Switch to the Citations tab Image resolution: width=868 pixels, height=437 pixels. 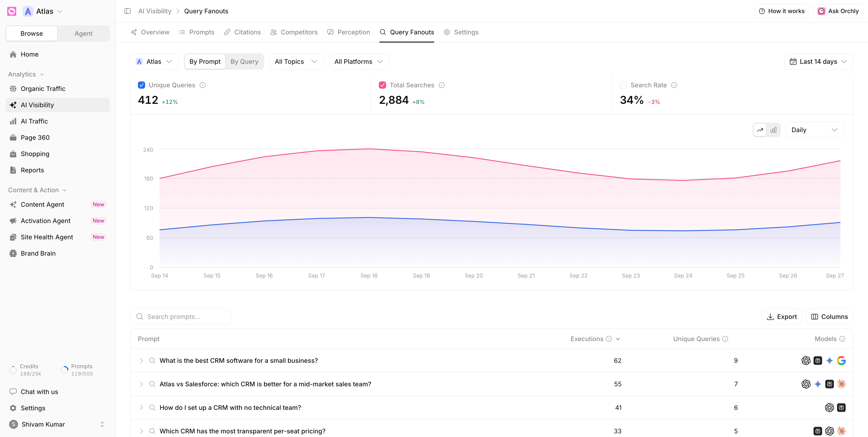pyautogui.click(x=242, y=32)
